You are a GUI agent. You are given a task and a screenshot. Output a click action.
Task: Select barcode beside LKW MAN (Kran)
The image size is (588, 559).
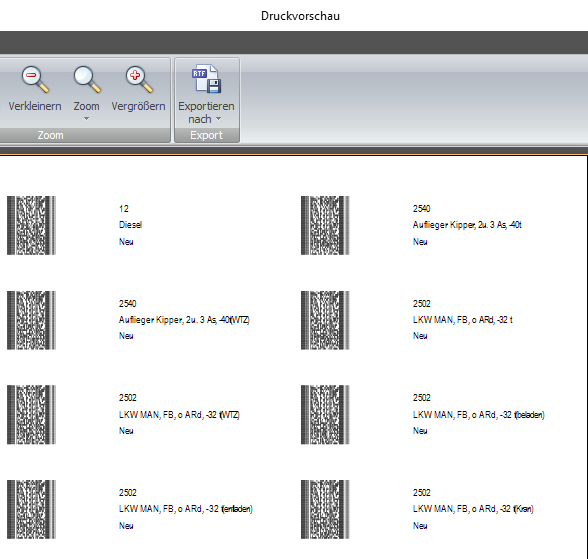[x=325, y=510]
